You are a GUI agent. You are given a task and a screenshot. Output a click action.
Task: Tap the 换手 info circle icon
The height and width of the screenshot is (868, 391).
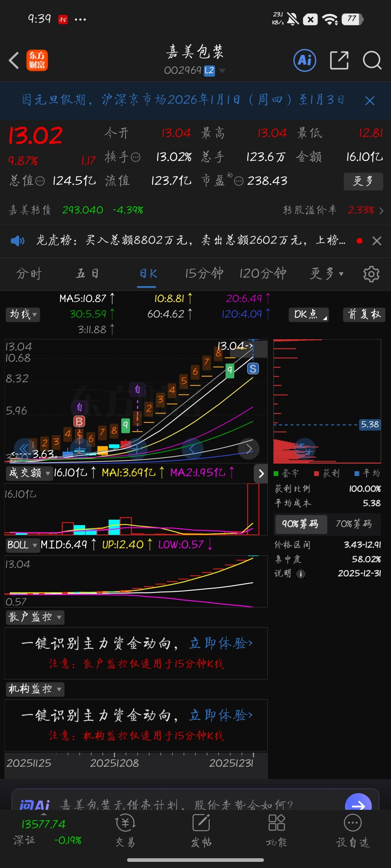136,157
